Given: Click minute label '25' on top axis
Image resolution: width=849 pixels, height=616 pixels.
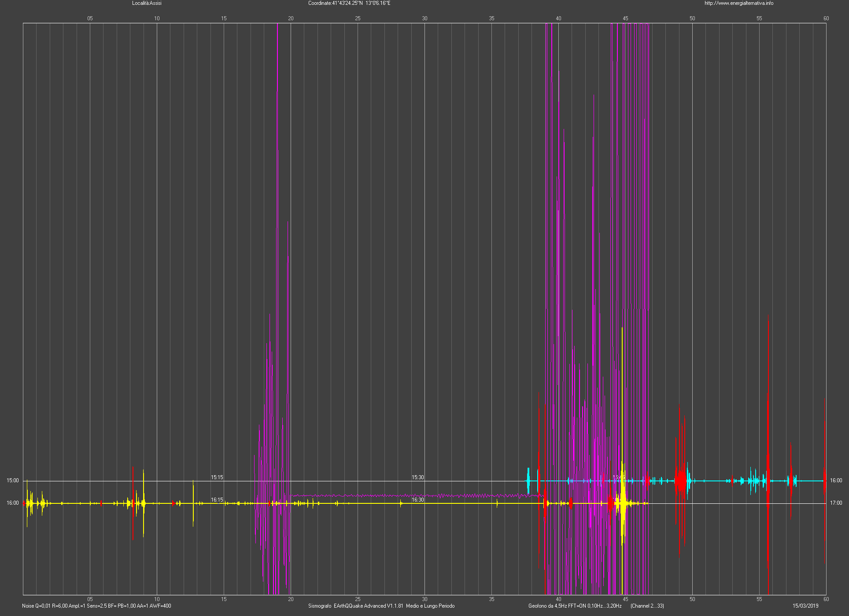Looking at the screenshot, I should point(358,18).
